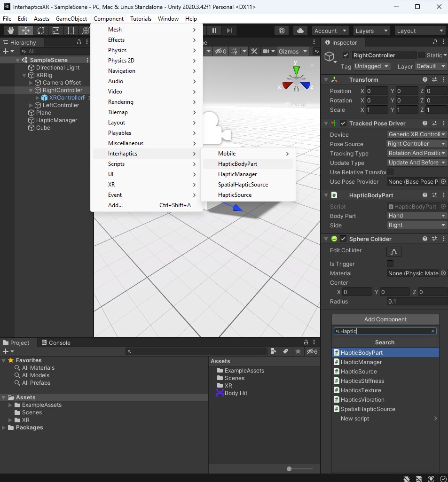This screenshot has width=448, height=482.
Task: Open Transform component help icon
Action: click(x=425, y=79)
